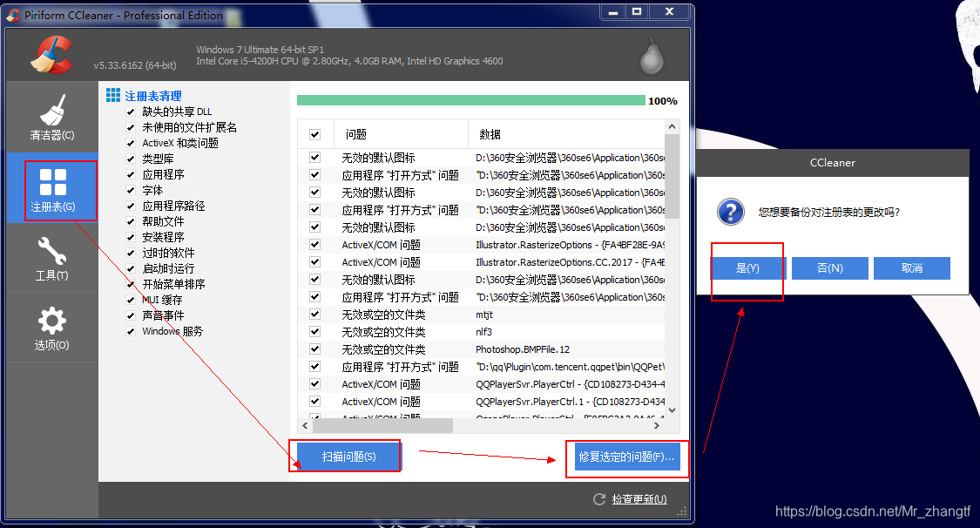
Task: Choose 是(Y) in backup dialog
Action: pyautogui.click(x=747, y=268)
